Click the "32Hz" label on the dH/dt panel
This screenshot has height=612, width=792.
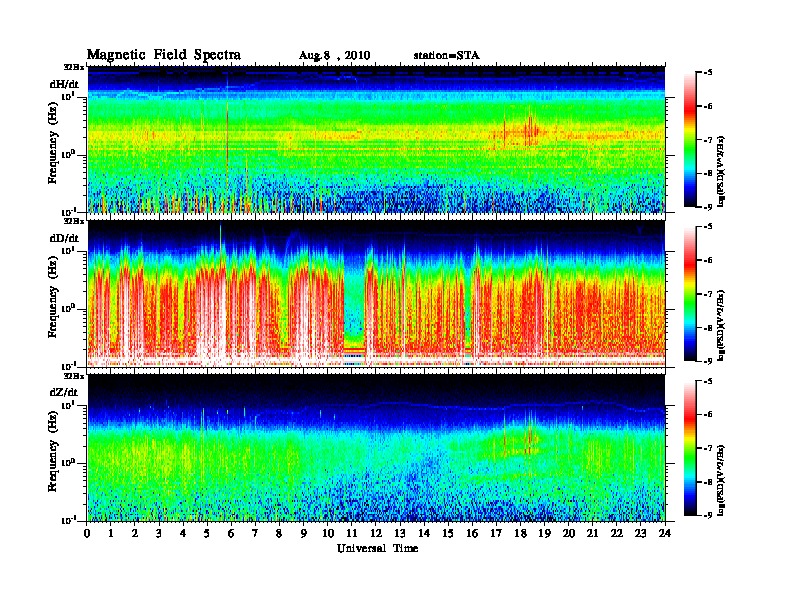point(74,67)
